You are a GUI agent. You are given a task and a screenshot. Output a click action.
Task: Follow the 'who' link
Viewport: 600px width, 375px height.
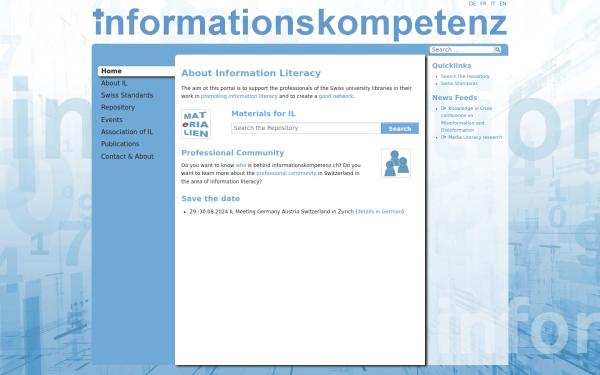pyautogui.click(x=241, y=165)
